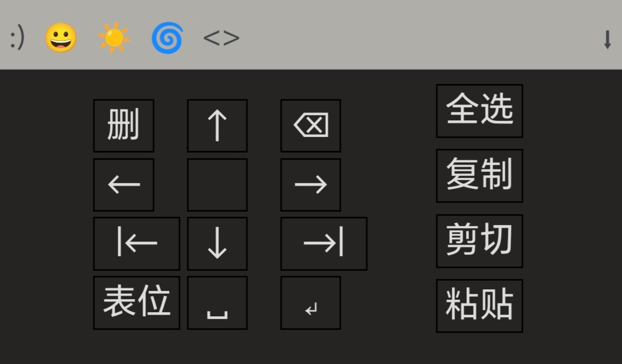Click 复制 to copy selection
The width and height of the screenshot is (622, 364).
[479, 176]
